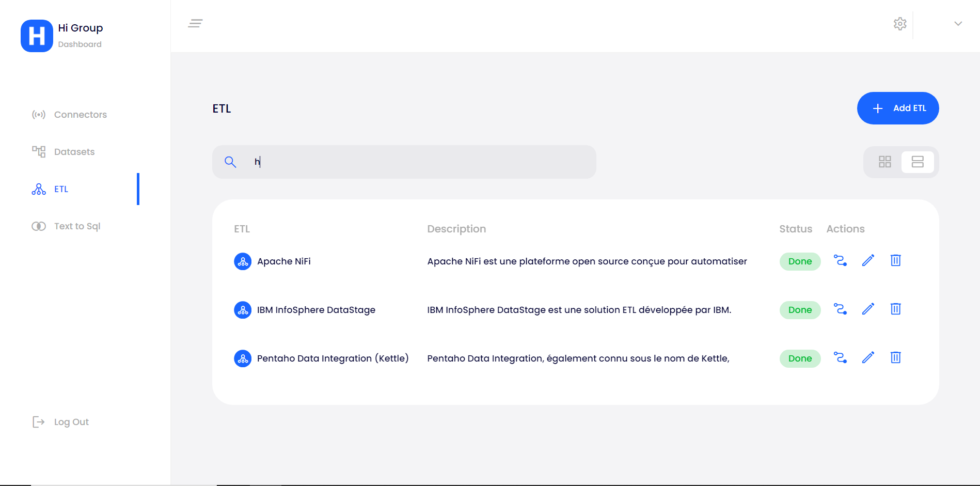Screen dimensions: 980x486
Task: Open pipeline flow icon for Apache NiFi
Action: pos(840,260)
